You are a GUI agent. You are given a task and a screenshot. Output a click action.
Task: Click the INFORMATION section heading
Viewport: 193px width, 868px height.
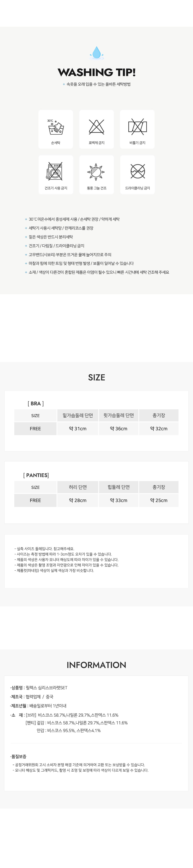(96, 665)
